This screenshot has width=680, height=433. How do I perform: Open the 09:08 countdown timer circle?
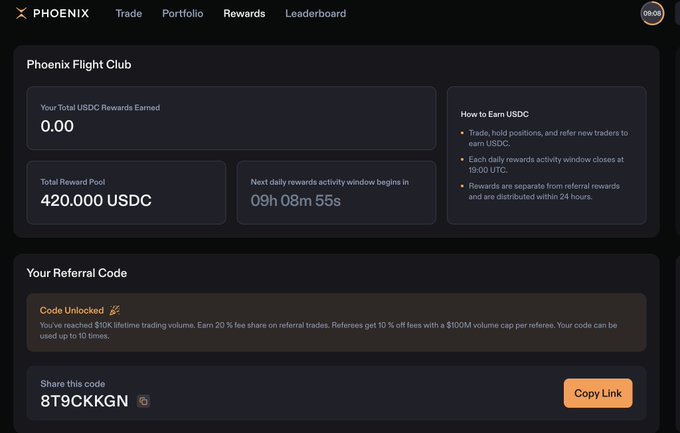pyautogui.click(x=652, y=13)
